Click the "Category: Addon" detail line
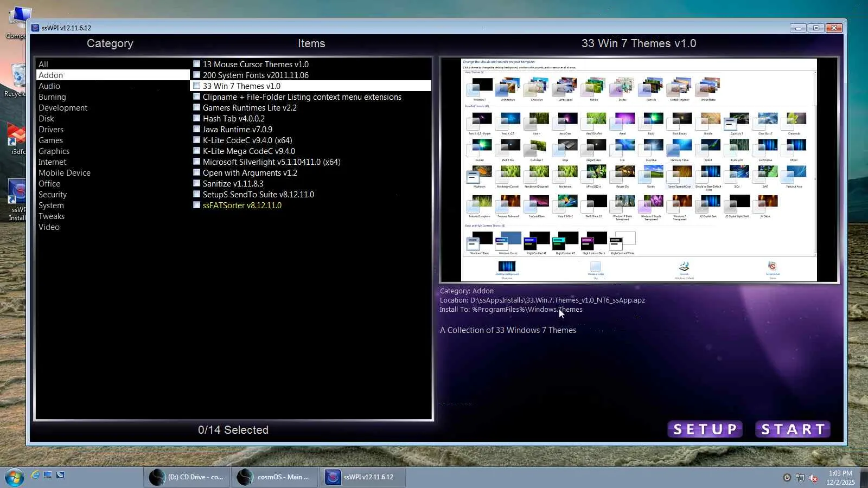 tap(467, 291)
